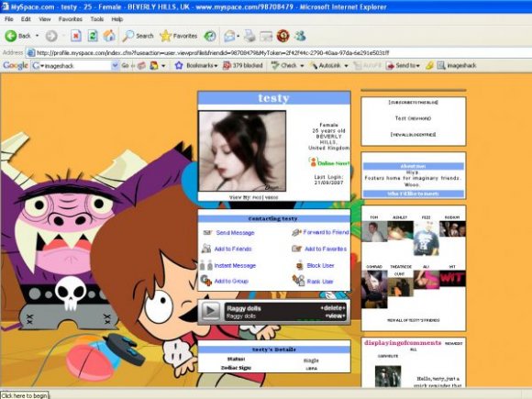This screenshot has width=532, height=399.
Task: Click the Forward to Friend link
Action: click(x=326, y=232)
